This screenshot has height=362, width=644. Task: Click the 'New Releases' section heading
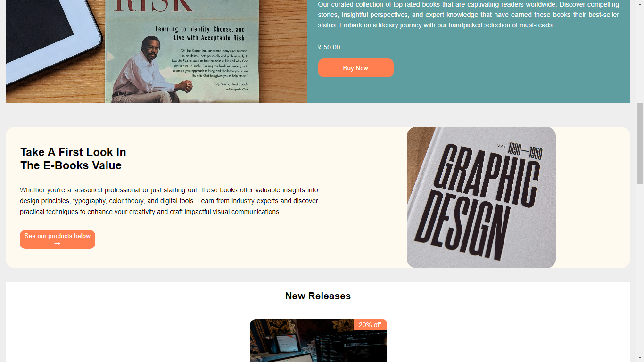(318, 296)
